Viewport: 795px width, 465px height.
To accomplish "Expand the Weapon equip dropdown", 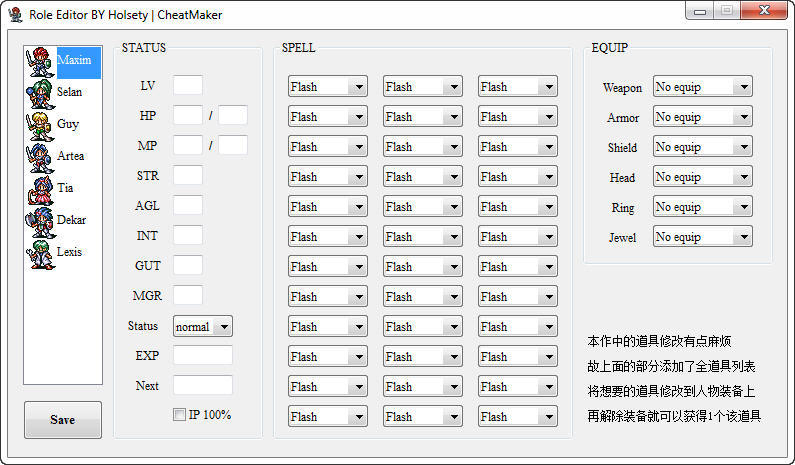I will pos(702,87).
